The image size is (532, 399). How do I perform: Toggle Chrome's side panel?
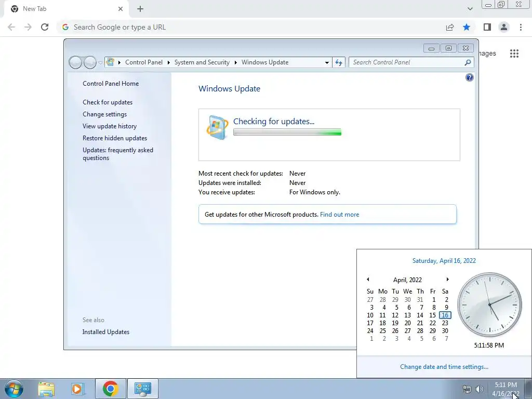click(x=487, y=27)
